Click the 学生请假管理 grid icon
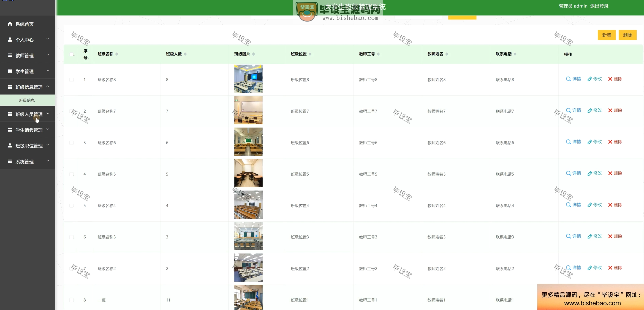This screenshot has width=644, height=310. (10, 130)
